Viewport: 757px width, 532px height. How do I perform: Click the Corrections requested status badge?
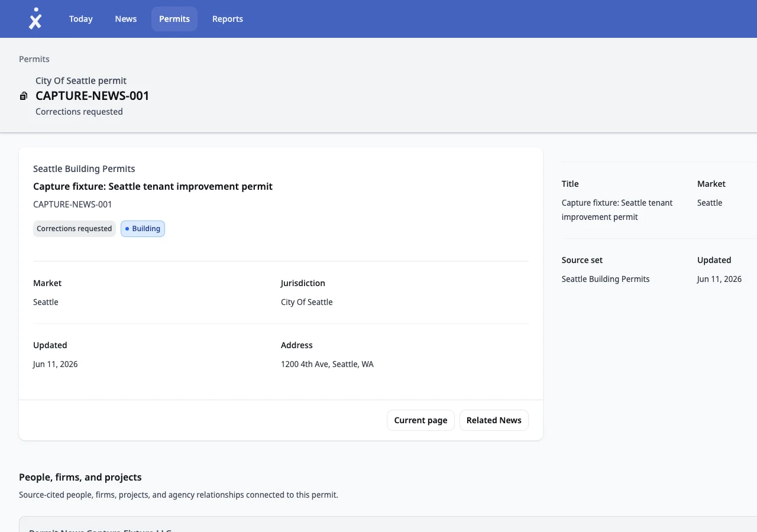pyautogui.click(x=75, y=229)
